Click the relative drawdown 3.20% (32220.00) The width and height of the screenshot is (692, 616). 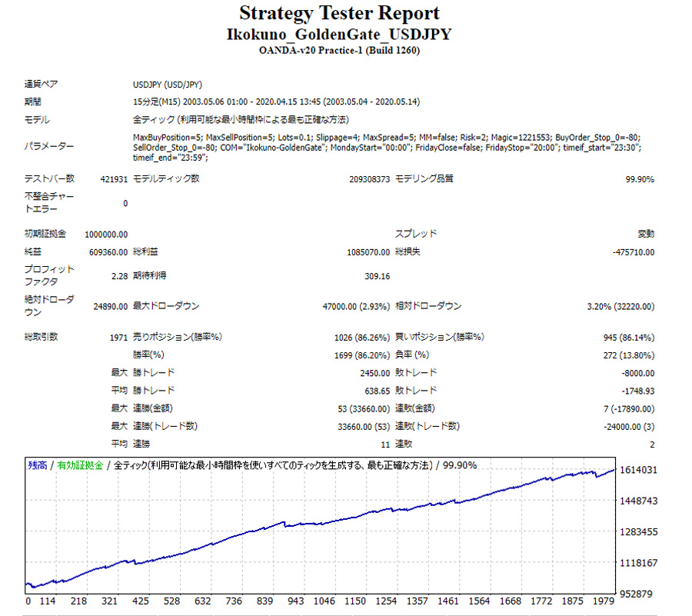[x=621, y=307]
